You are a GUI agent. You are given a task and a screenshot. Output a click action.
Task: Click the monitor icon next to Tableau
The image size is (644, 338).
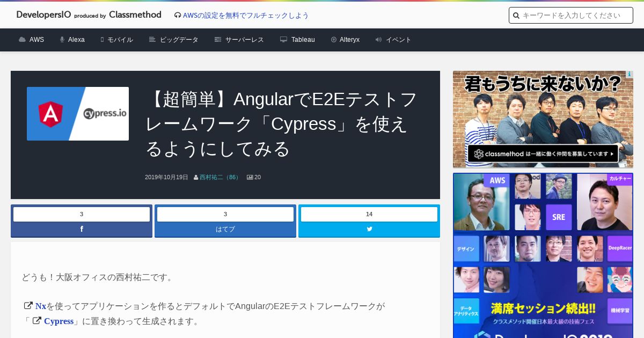[x=283, y=40]
